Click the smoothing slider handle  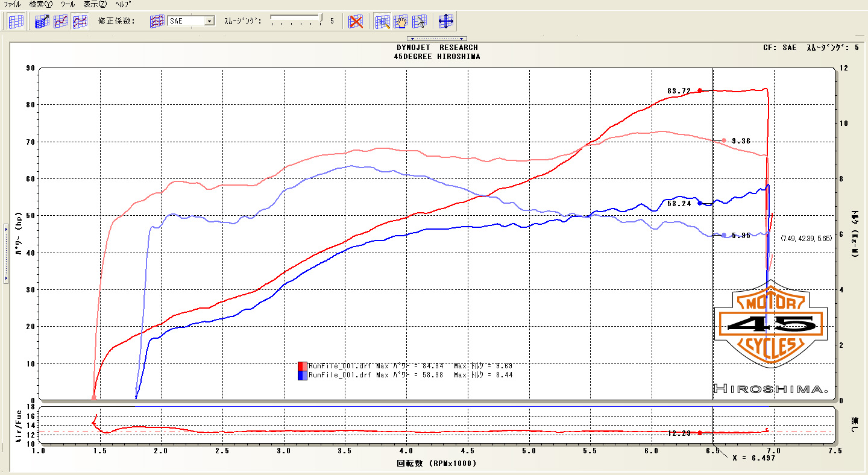321,19
